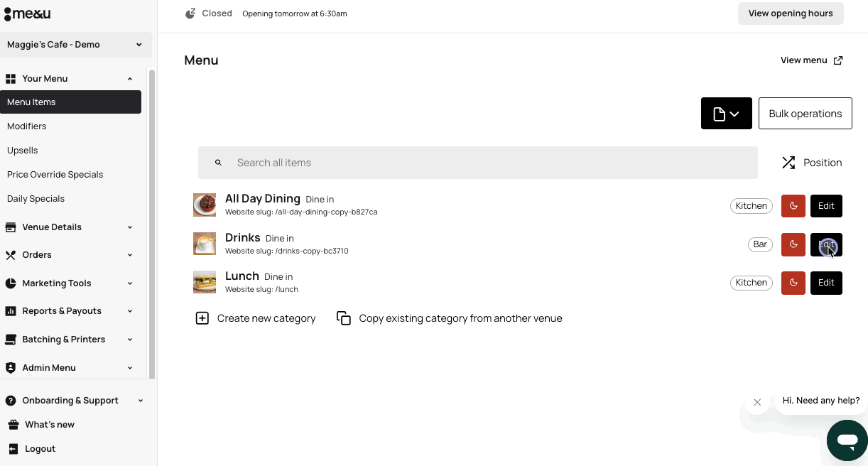Click View opening hours button

pos(791,13)
